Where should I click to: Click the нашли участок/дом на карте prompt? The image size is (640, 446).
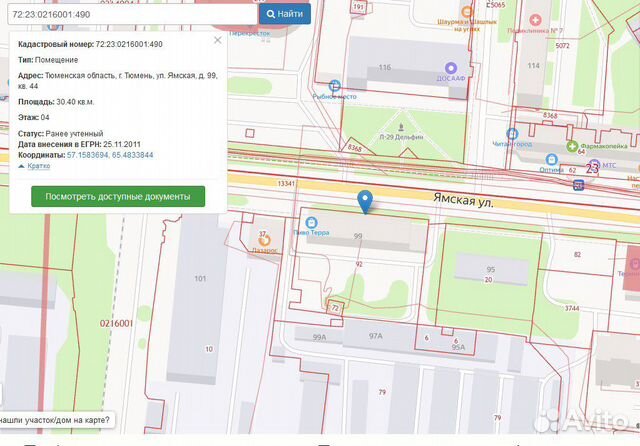(55, 420)
